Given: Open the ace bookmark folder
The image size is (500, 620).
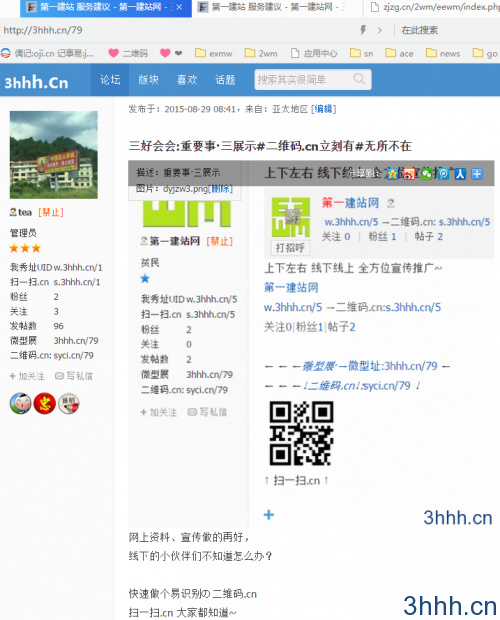Looking at the screenshot, I should pos(399,53).
